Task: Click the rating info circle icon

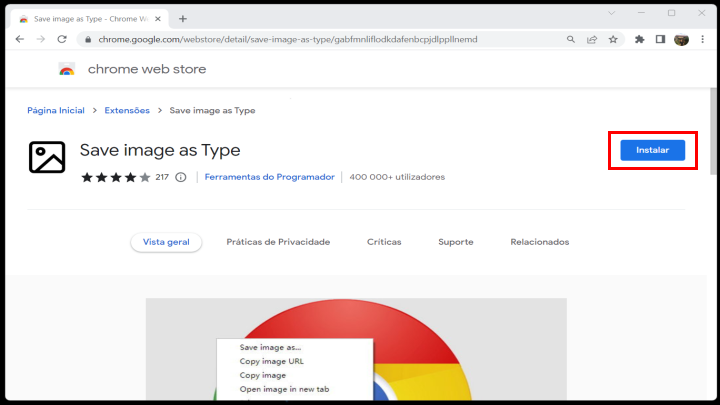Action: click(x=181, y=177)
